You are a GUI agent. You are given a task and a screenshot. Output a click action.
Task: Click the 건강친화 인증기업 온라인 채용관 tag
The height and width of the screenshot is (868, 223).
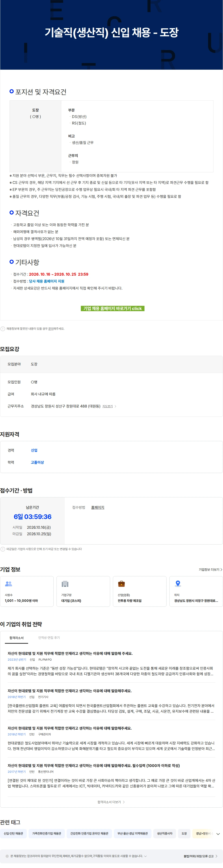(89, 834)
